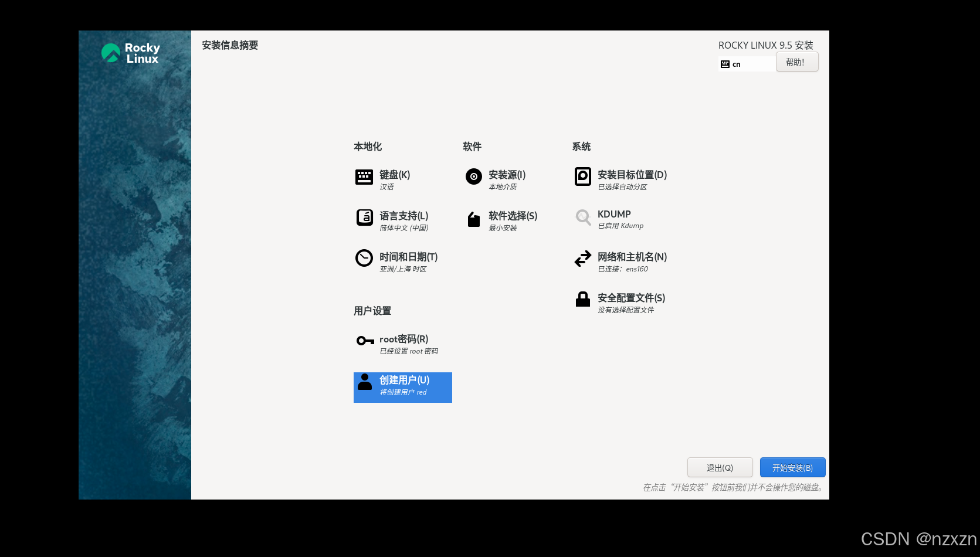Image resolution: width=980 pixels, height=557 pixels.
Task: Click the 亚洲/上海 时区 status text
Action: point(403,269)
